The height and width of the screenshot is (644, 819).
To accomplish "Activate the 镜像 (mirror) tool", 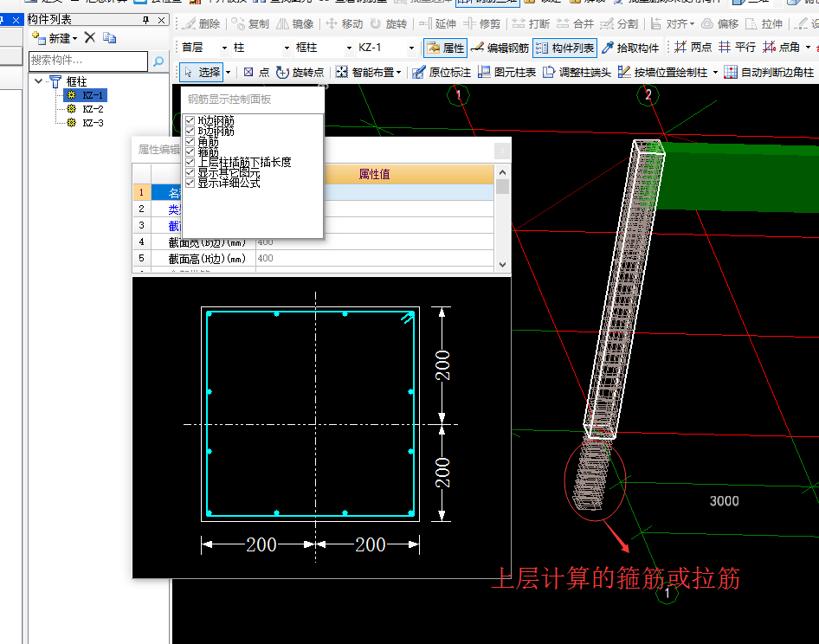I will [x=295, y=23].
